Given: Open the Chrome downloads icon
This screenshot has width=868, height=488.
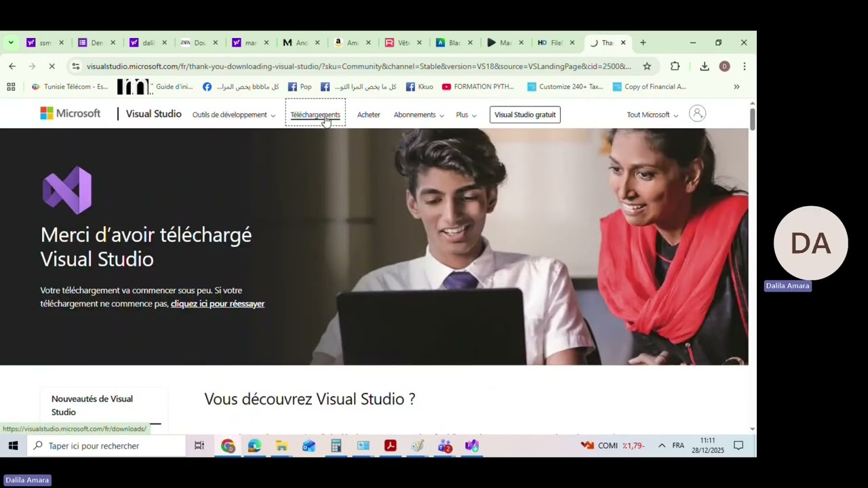Looking at the screenshot, I should pyautogui.click(x=705, y=66).
